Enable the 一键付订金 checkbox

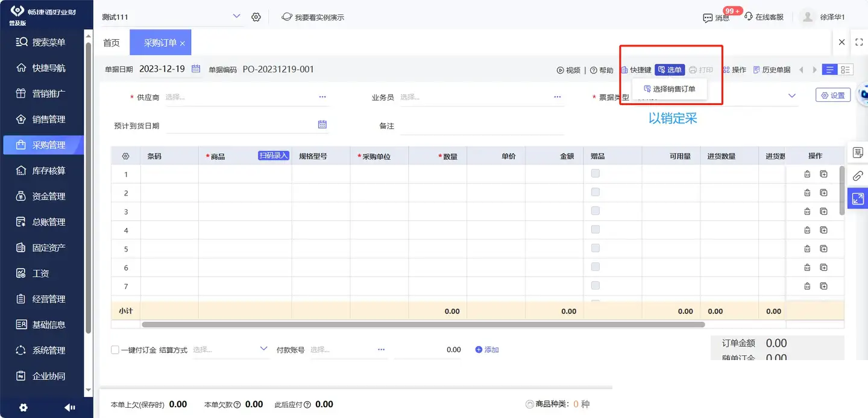click(x=115, y=350)
